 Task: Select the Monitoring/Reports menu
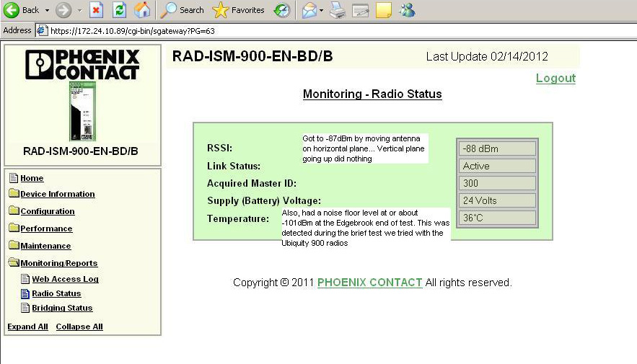[x=59, y=263]
